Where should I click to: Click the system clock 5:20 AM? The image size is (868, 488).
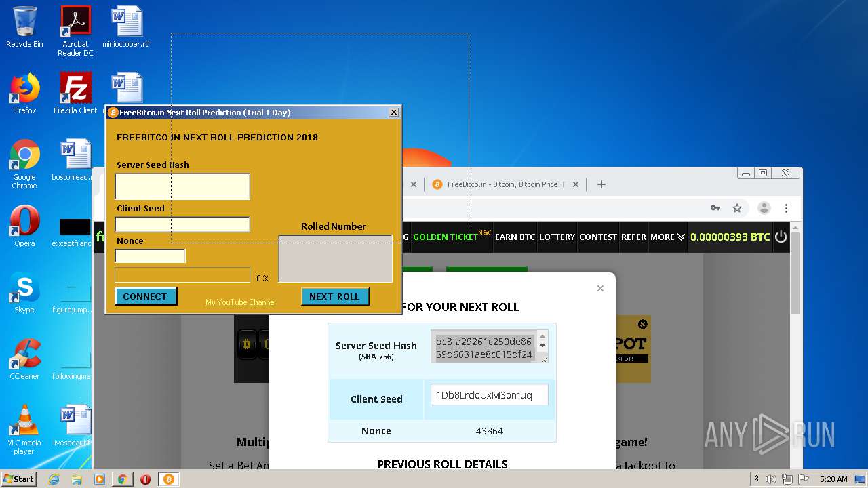[x=833, y=479]
